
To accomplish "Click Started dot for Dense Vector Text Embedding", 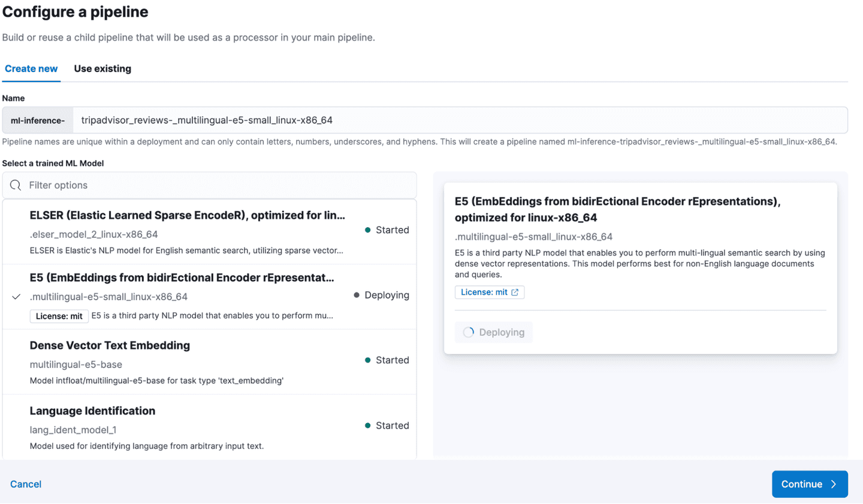I will pos(368,360).
